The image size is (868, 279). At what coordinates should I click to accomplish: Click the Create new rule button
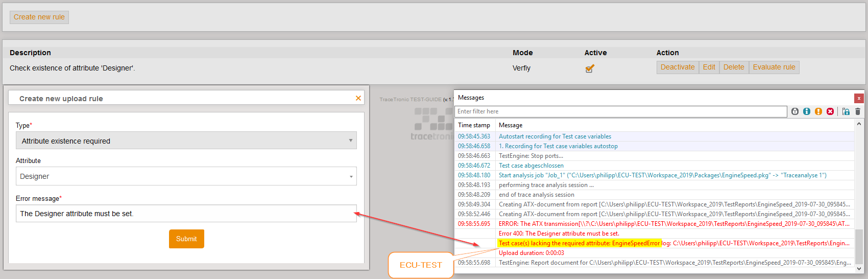coord(39,17)
